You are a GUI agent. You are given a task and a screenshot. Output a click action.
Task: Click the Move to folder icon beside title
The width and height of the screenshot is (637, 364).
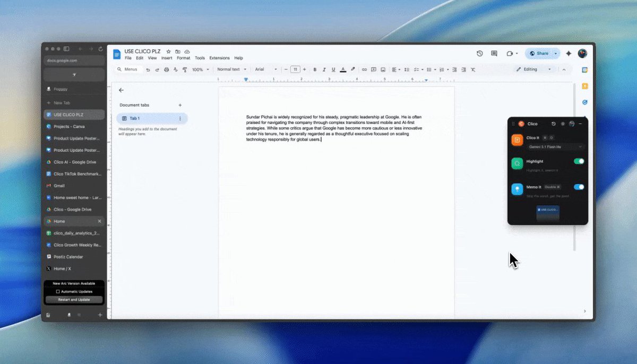(178, 51)
